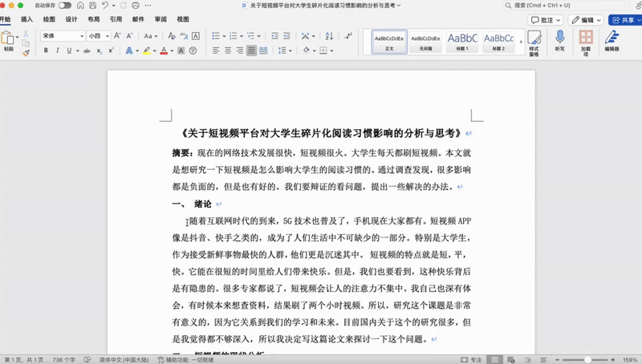Toggle the AutoSave switch
The width and height of the screenshot is (642, 364).
[65, 6]
